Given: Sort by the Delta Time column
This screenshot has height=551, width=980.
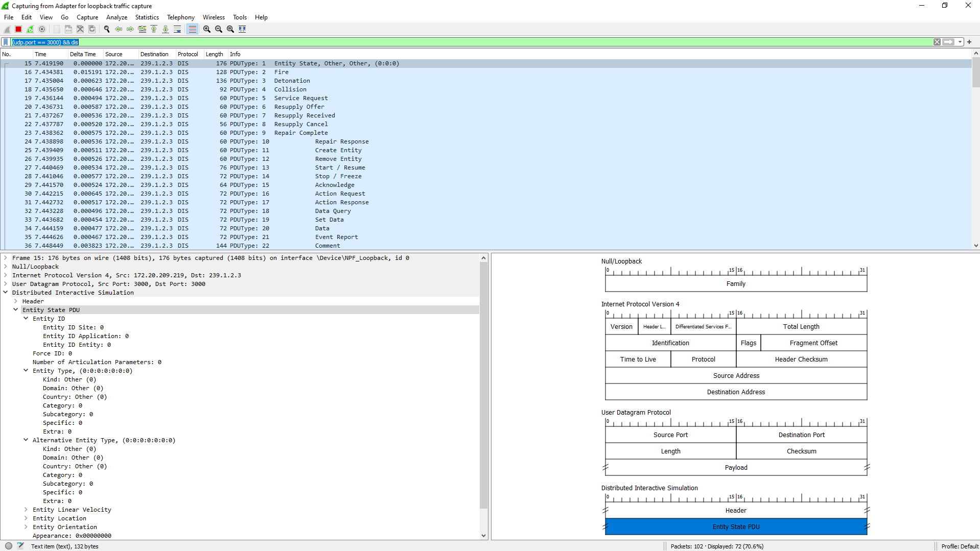Looking at the screenshot, I should click(x=85, y=54).
